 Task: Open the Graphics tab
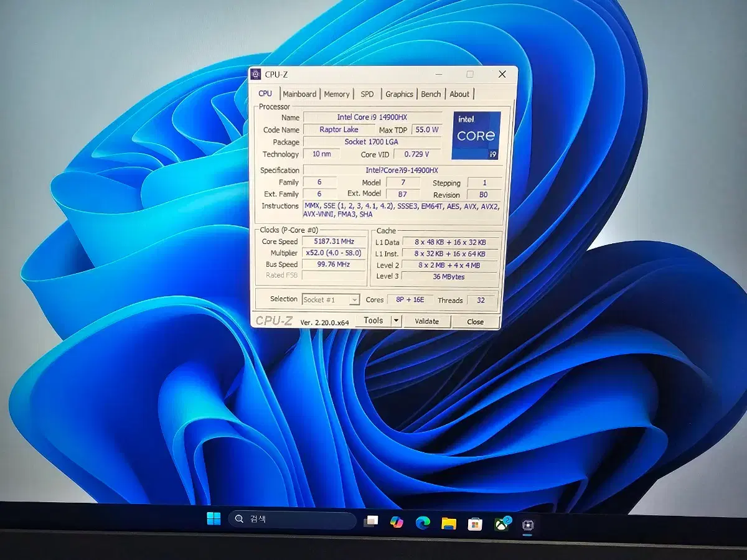point(399,94)
